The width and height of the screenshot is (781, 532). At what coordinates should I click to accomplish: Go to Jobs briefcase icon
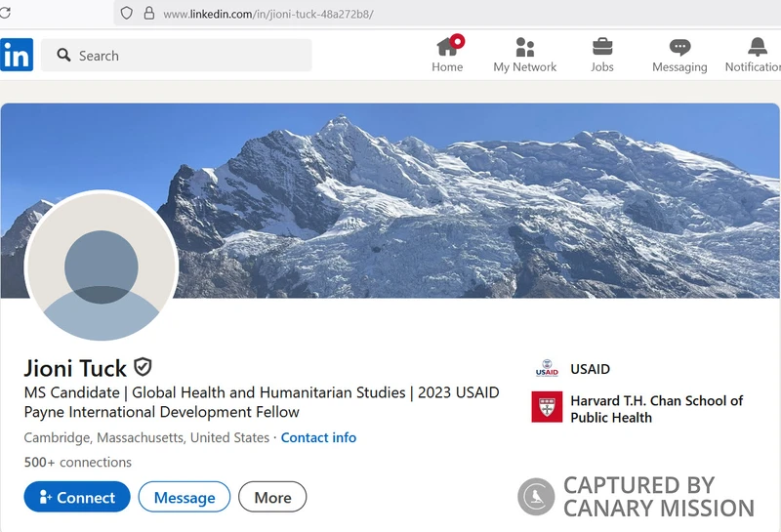click(602, 47)
